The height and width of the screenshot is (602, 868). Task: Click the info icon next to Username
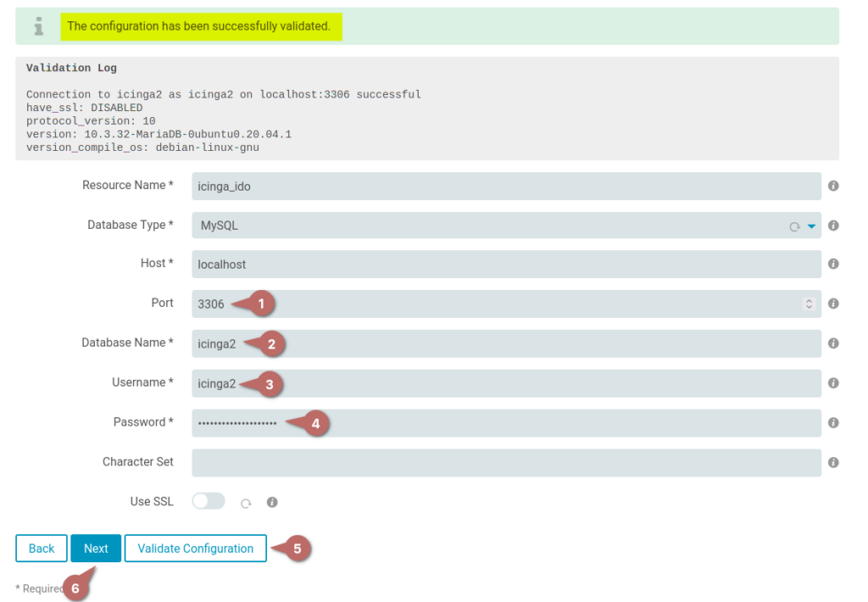(x=832, y=383)
